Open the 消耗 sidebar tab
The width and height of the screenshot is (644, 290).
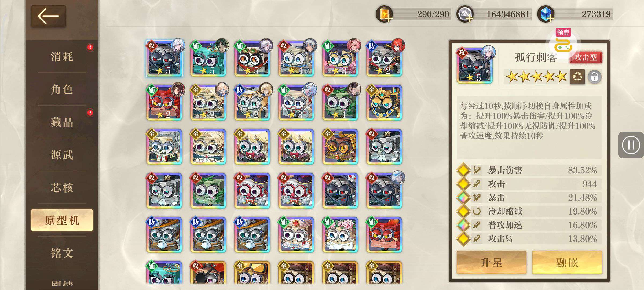(x=62, y=57)
